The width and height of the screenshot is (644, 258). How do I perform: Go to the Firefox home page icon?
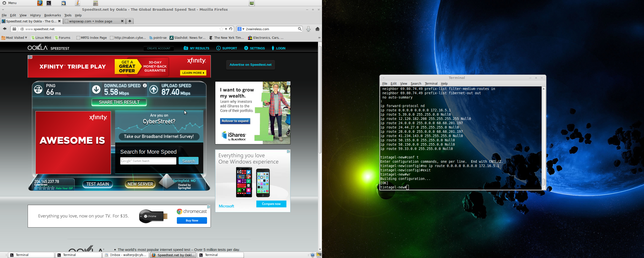(317, 29)
